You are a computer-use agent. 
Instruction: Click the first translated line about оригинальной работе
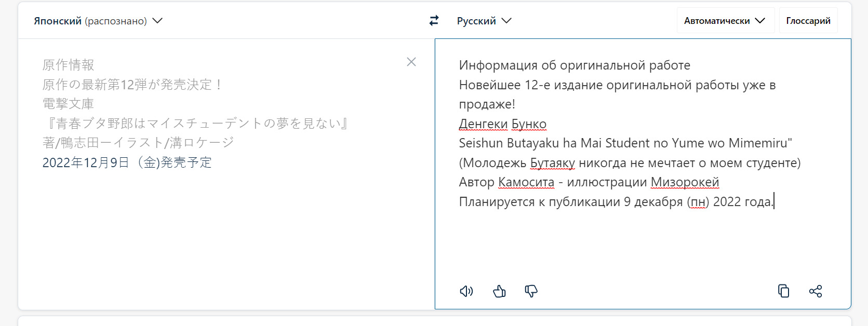pyautogui.click(x=574, y=65)
